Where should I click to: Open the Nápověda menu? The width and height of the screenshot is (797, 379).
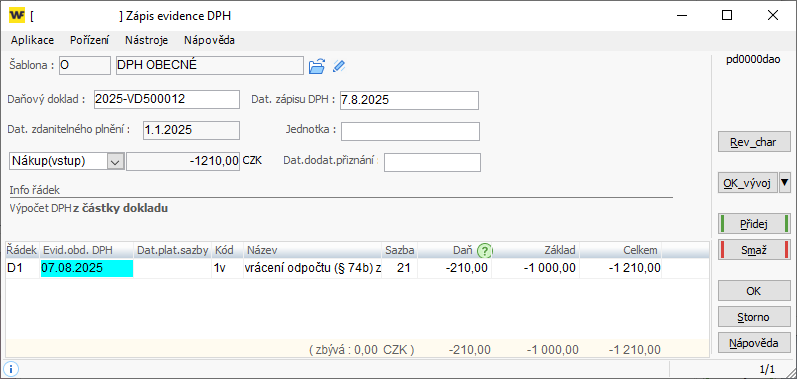209,40
